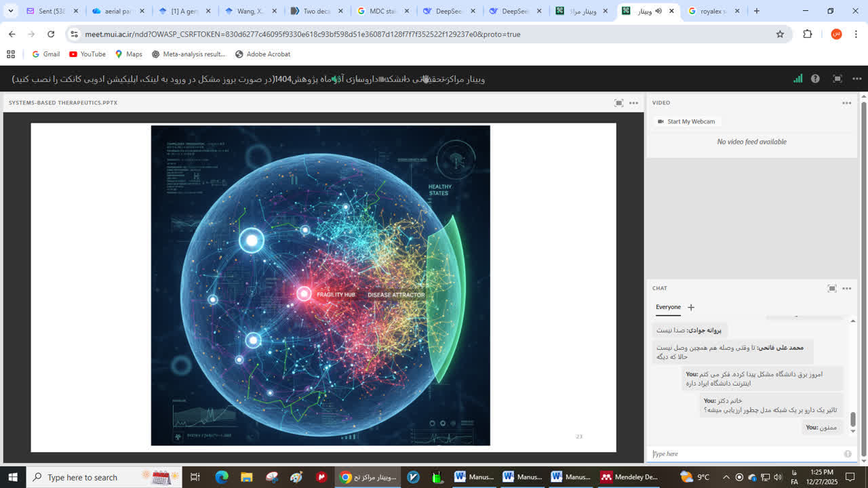Open Mendeley Desktop from the taskbar

click(x=629, y=477)
